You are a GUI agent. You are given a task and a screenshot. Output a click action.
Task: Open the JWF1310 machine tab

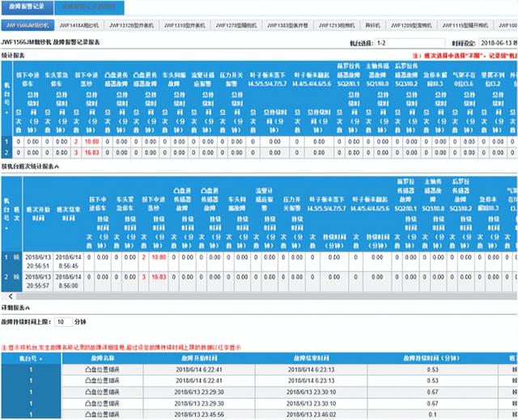pos(185,25)
